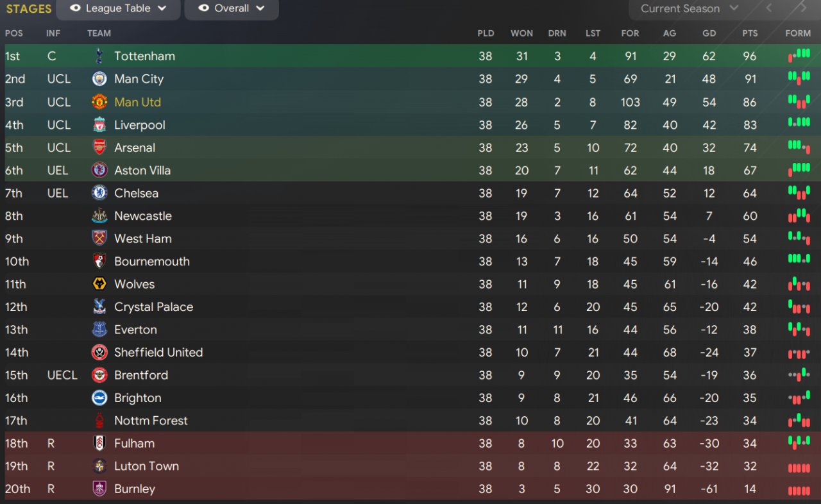The width and height of the screenshot is (821, 504).
Task: Go to the previous season arrow
Action: 769,8
